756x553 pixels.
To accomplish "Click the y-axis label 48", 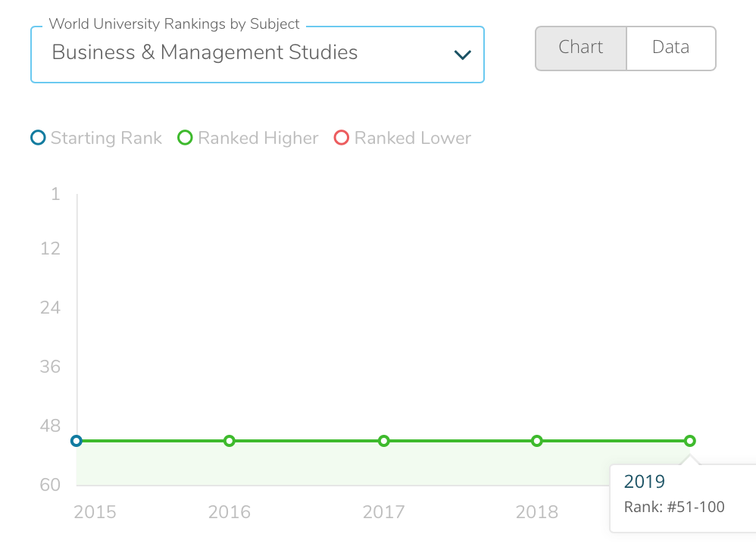I will (50, 426).
